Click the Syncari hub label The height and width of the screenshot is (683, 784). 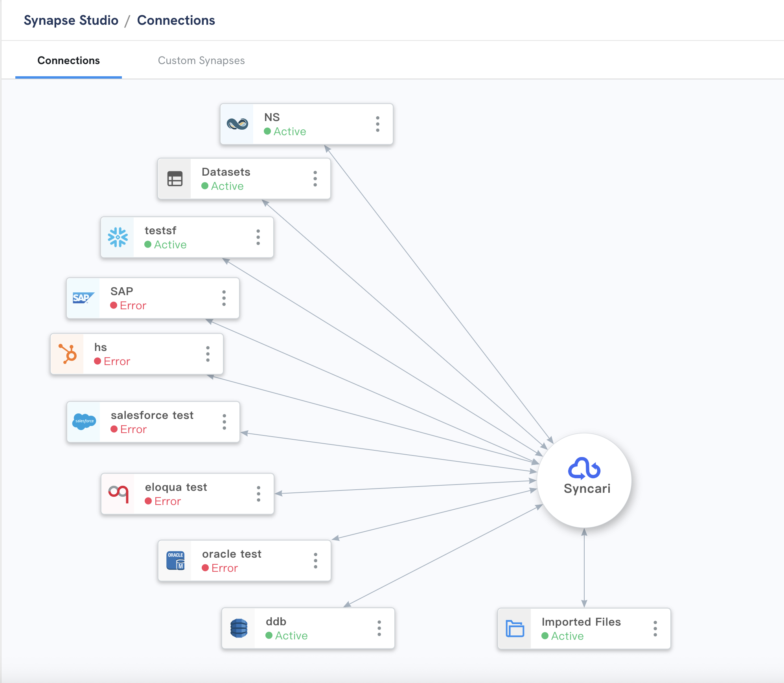pyautogui.click(x=587, y=488)
